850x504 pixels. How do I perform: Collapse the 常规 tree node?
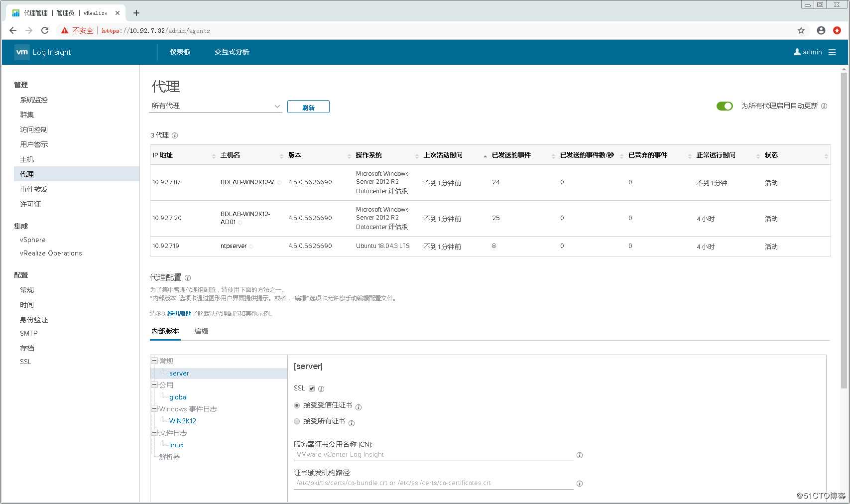(x=154, y=361)
